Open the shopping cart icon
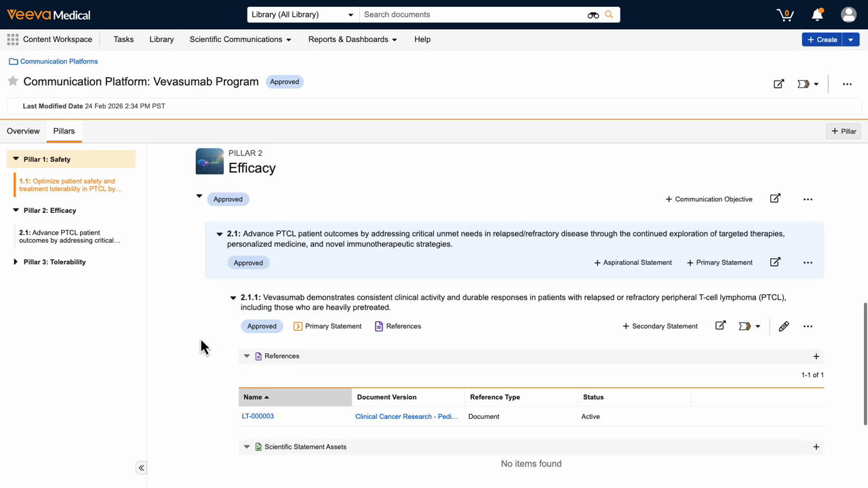 (785, 14)
